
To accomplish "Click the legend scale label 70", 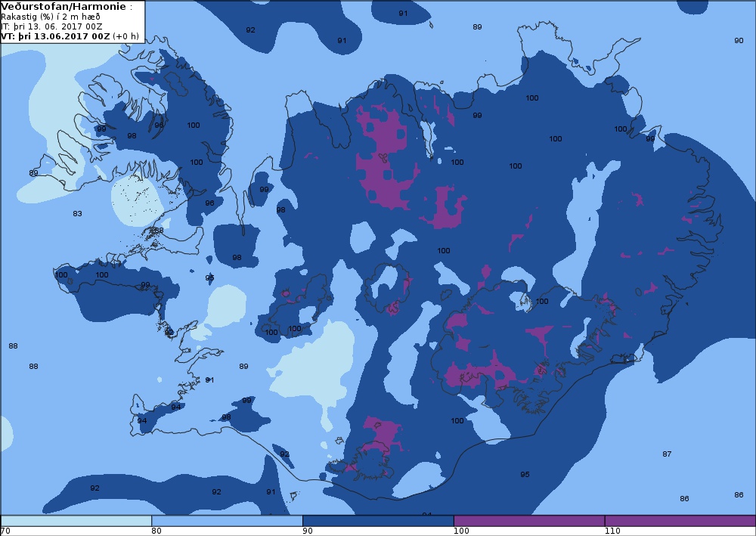I will (6, 531).
